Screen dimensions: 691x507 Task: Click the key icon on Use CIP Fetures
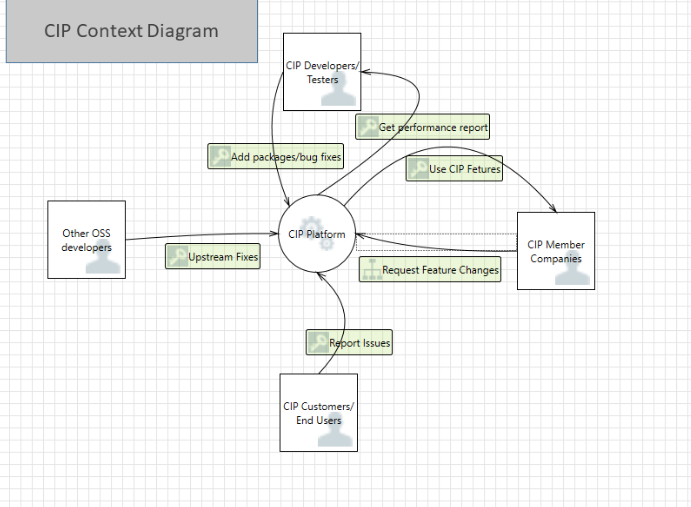tap(418, 168)
